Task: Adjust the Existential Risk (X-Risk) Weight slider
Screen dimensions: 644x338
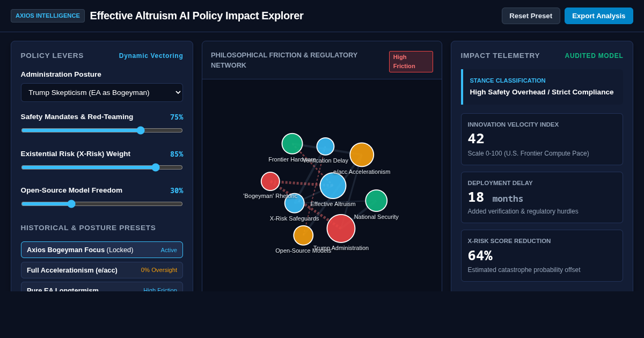Action: pyautogui.click(x=102, y=167)
